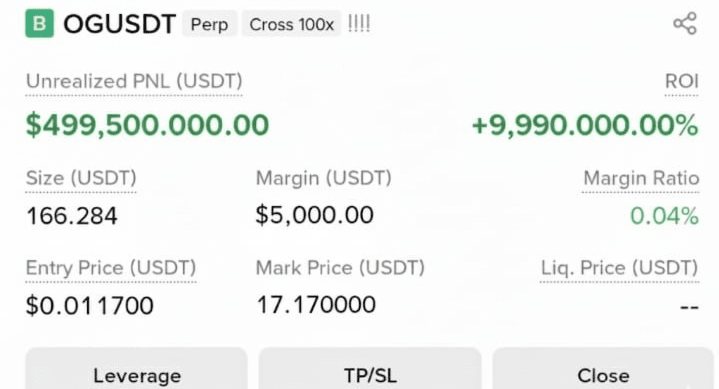Tap the share icon
Image resolution: width=719 pixels, height=389 pixels.
coord(685,23)
